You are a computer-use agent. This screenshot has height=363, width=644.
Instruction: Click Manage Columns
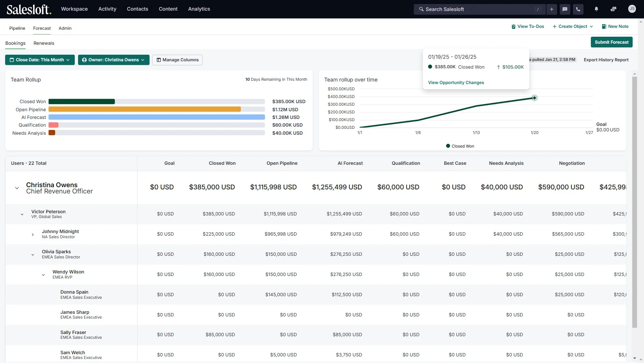[x=177, y=60]
